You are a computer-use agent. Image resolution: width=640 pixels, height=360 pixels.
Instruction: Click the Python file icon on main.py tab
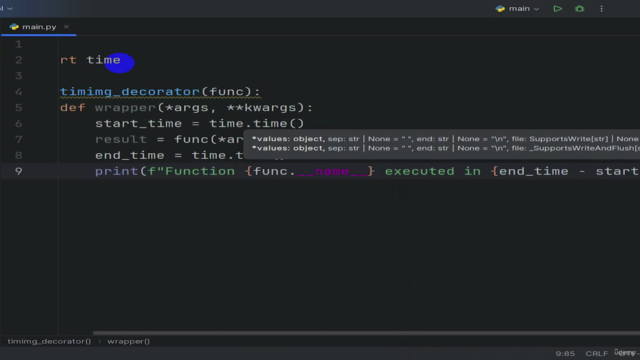14,27
